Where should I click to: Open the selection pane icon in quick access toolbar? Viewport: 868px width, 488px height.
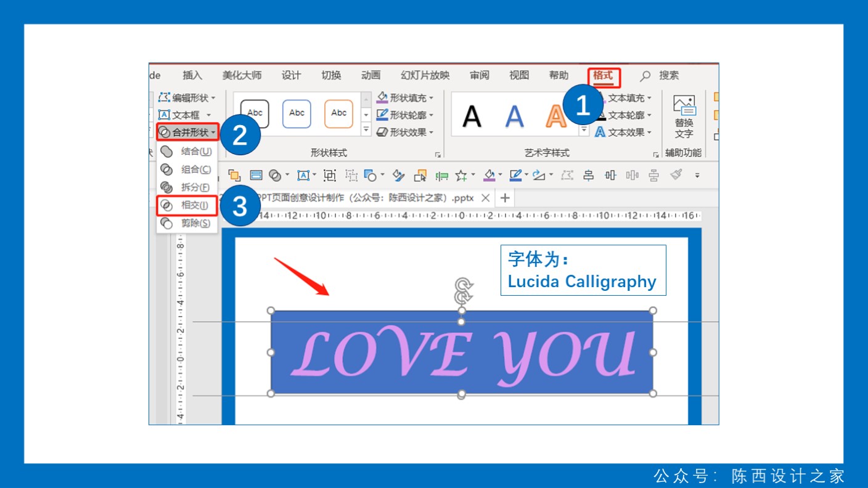pos(420,176)
